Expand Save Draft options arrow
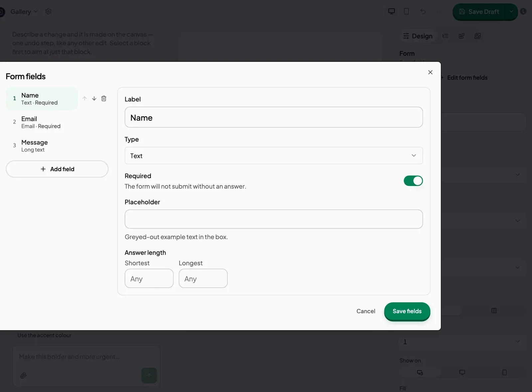532x392 pixels. 511,12
